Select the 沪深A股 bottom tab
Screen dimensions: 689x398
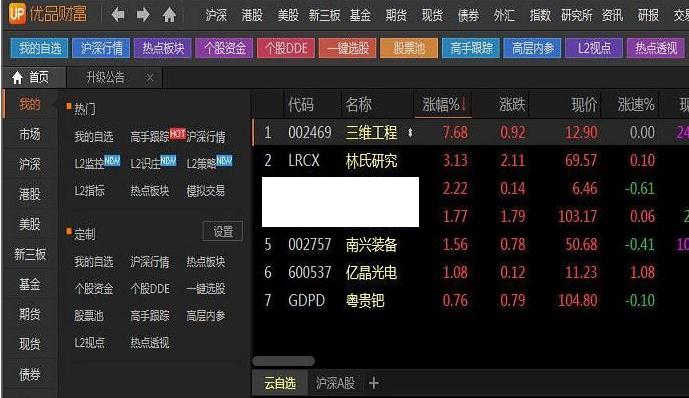pos(335,383)
